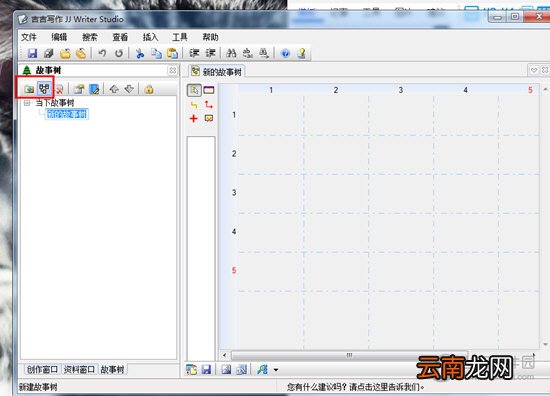Image resolution: width=550 pixels, height=396 pixels.
Task: Open the 搜索 menu
Action: point(89,37)
